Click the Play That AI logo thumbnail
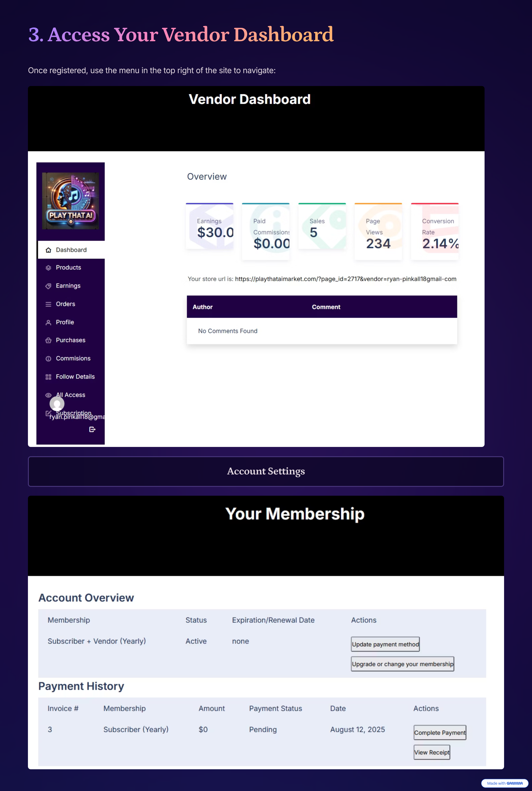Viewport: 532px width, 791px height. [70, 201]
